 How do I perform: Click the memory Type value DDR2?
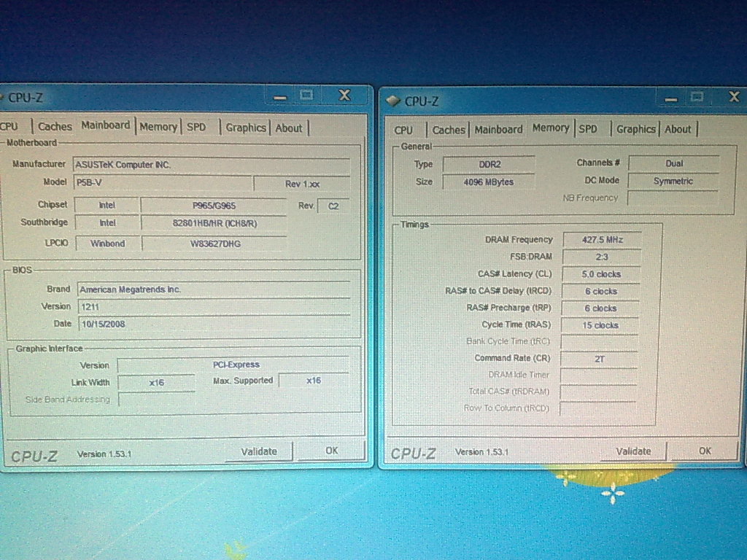(489, 164)
